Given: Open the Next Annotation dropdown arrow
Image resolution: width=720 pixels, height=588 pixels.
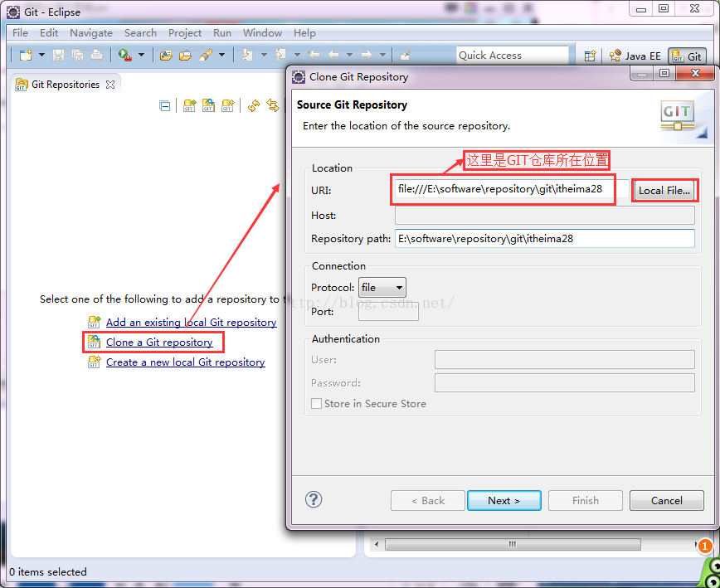Looking at the screenshot, I should coord(264,55).
